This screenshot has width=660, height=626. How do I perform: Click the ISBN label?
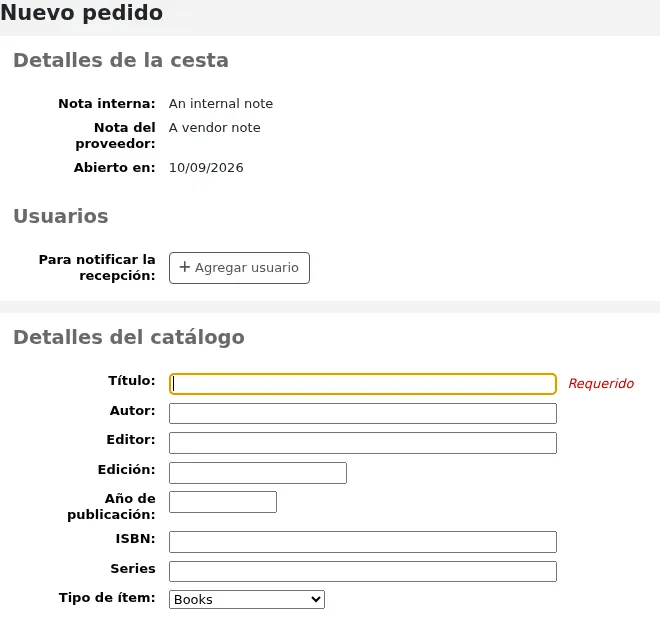(136, 538)
